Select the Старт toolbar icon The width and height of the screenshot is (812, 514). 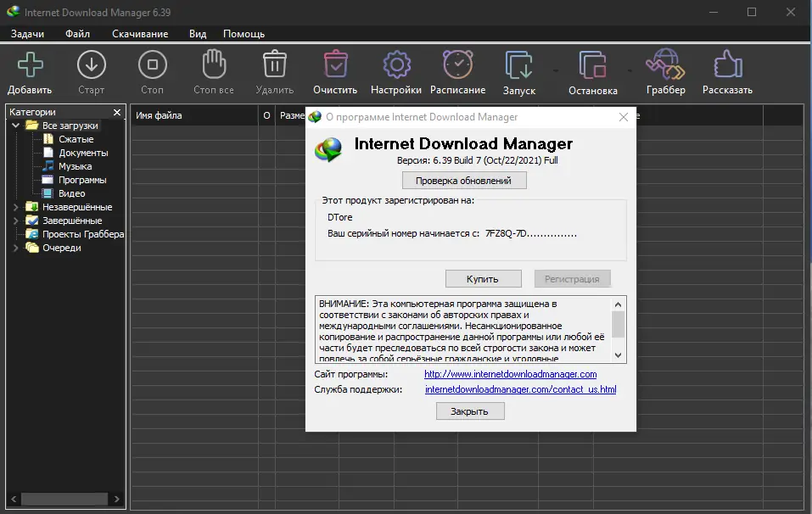(x=92, y=65)
